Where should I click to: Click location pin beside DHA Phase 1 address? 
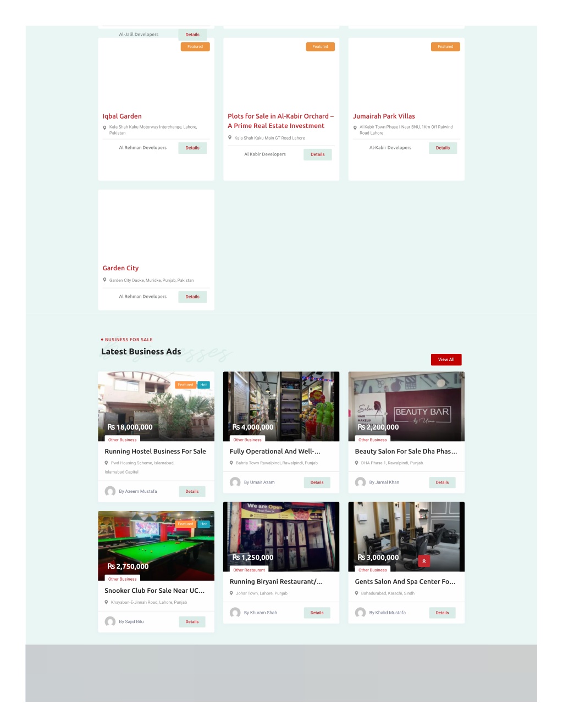pos(357,463)
